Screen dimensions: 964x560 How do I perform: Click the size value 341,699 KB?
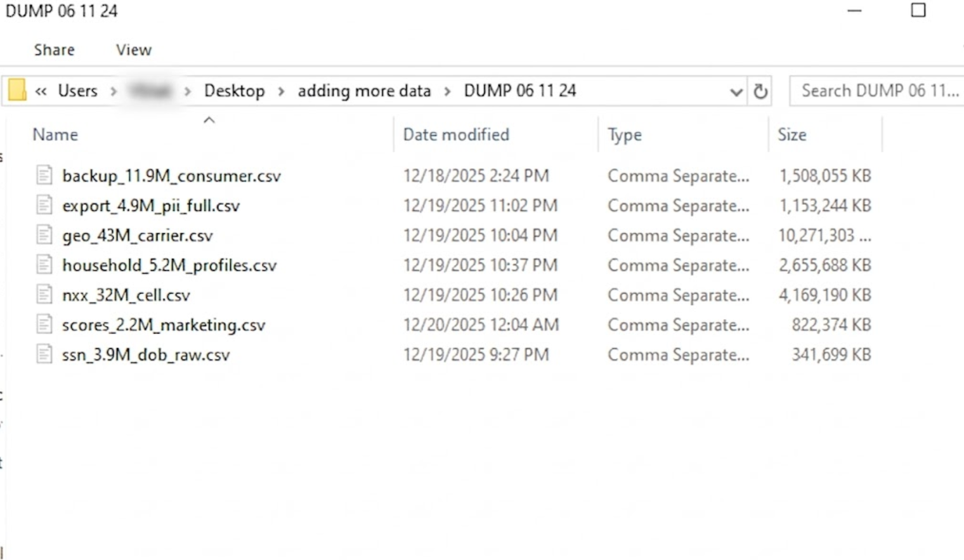point(831,355)
